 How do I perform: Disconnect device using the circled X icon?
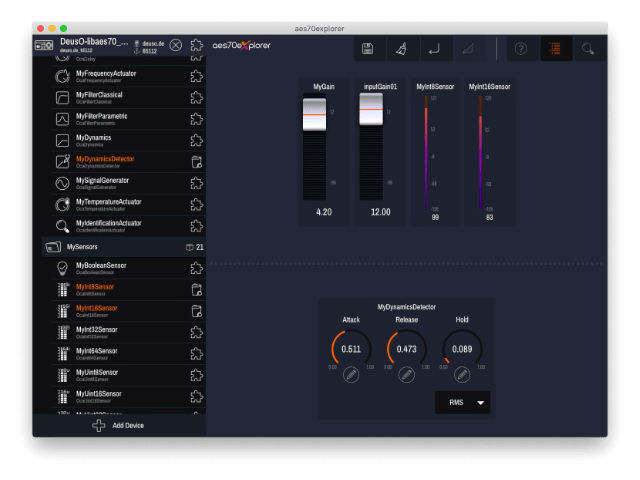click(x=176, y=45)
